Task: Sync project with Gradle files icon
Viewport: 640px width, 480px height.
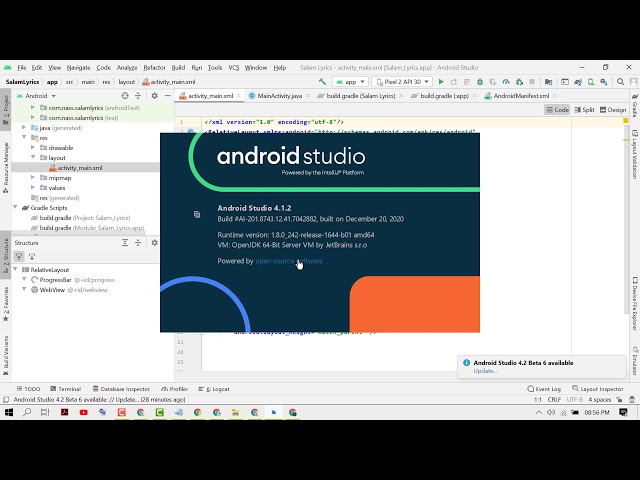Action: tap(578, 82)
